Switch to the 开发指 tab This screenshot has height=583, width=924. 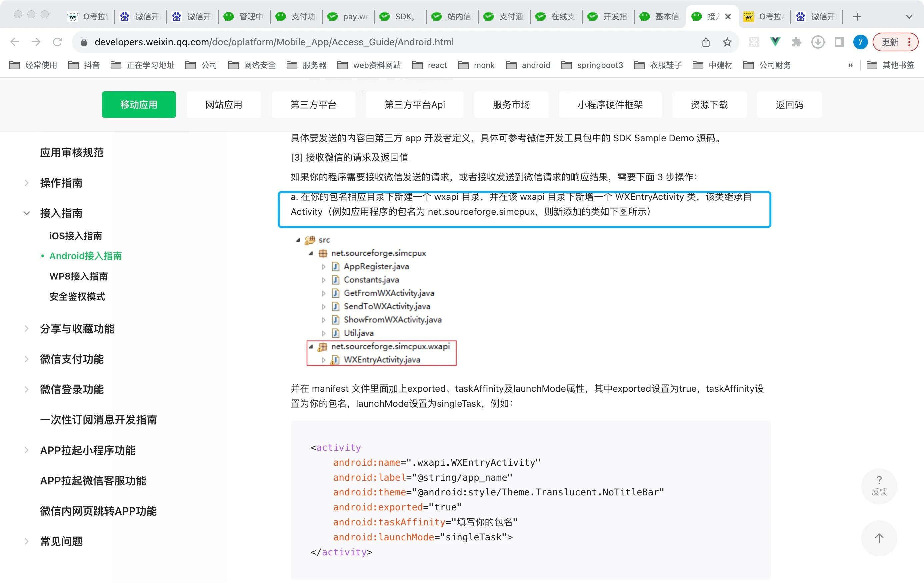coord(608,17)
